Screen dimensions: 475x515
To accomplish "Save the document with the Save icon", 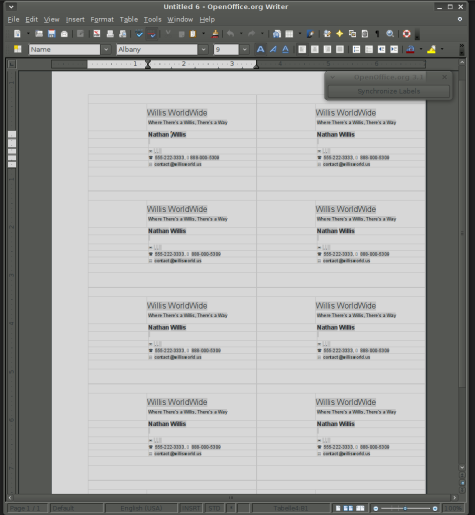I will point(51,34).
